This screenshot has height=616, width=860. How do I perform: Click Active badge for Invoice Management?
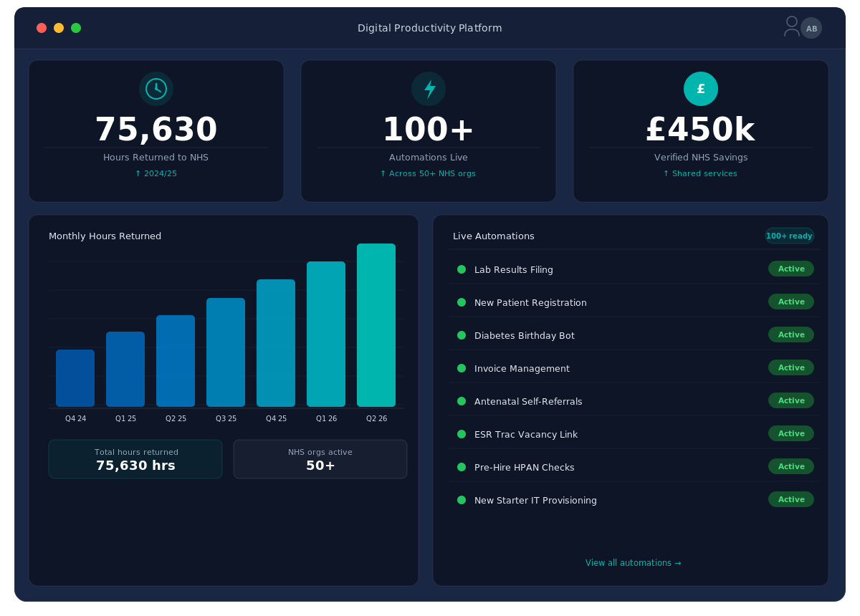tap(791, 367)
